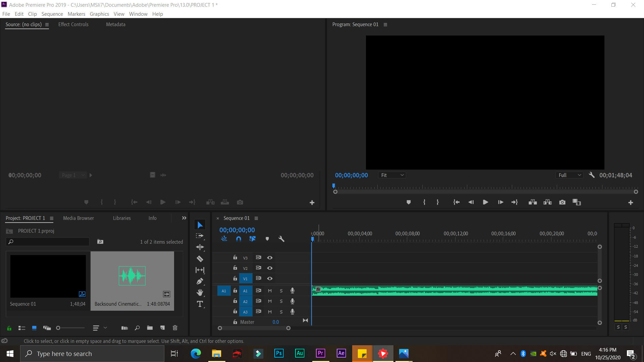Click the Lift button in Program monitor
This screenshot has width=644, height=362.
pos(533,202)
